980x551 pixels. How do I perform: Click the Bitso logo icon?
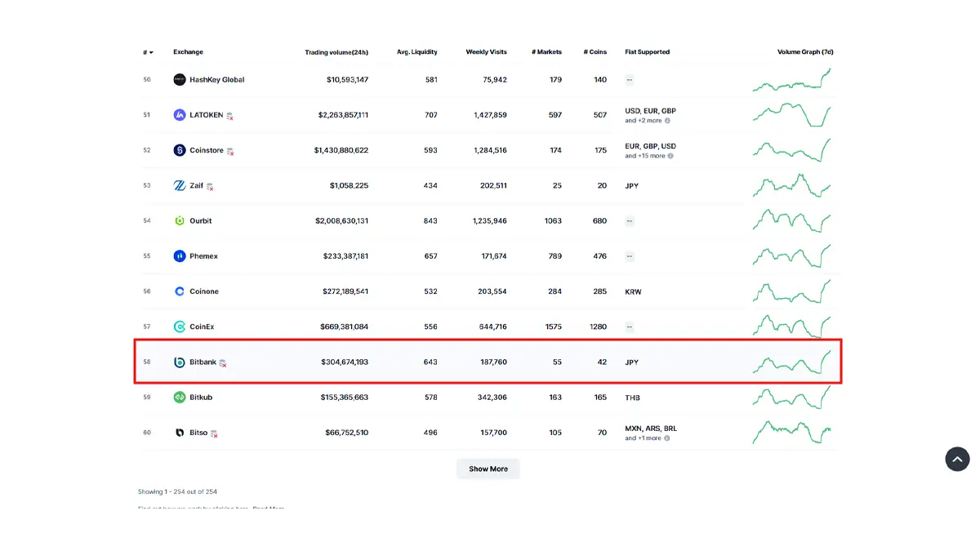[x=180, y=433]
